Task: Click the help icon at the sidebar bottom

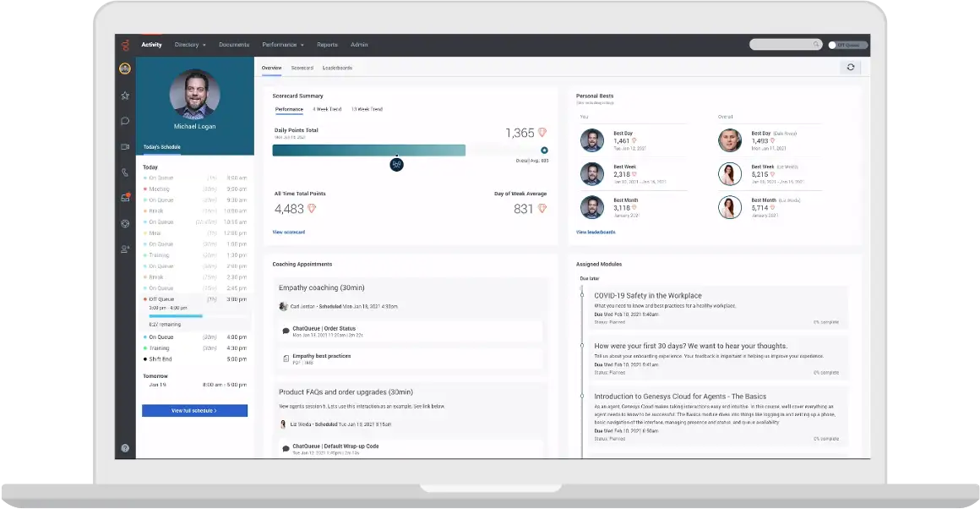Action: click(x=125, y=447)
